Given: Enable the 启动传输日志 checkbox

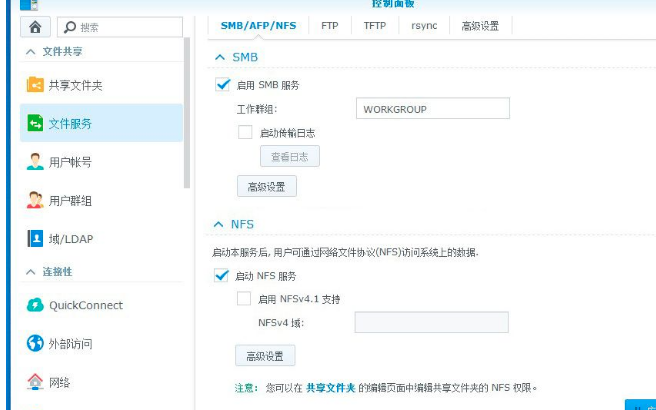Looking at the screenshot, I should click(x=245, y=132).
